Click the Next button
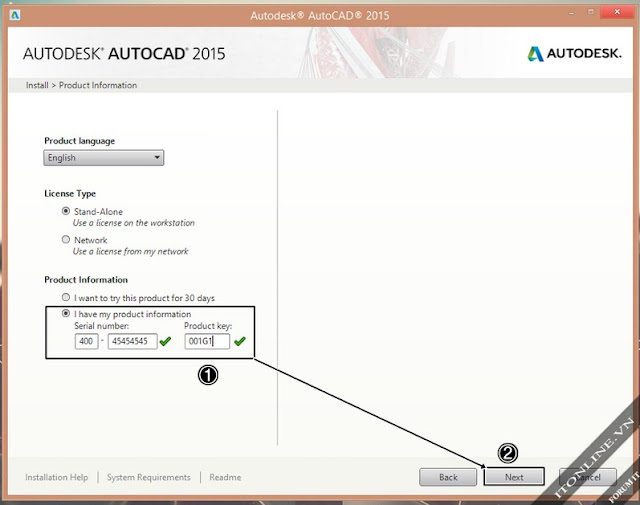 coord(514,477)
